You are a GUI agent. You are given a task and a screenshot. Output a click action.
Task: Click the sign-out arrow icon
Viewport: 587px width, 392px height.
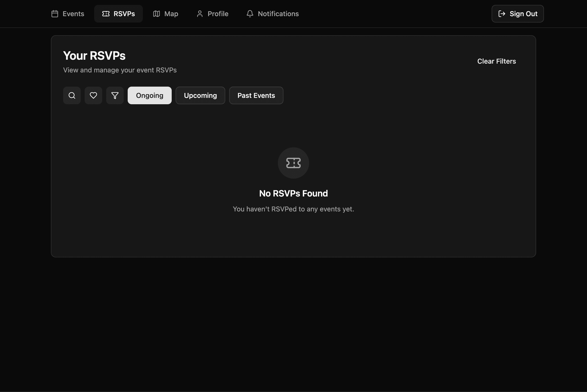click(502, 14)
